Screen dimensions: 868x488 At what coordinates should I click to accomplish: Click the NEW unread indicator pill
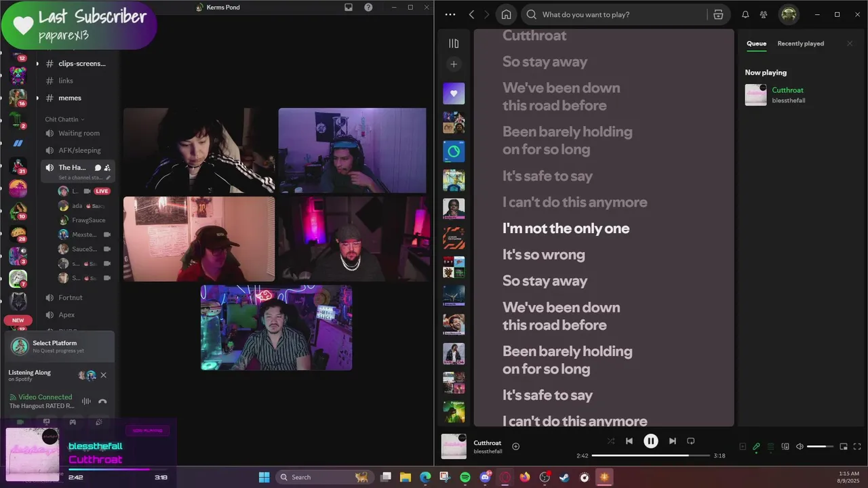18,320
